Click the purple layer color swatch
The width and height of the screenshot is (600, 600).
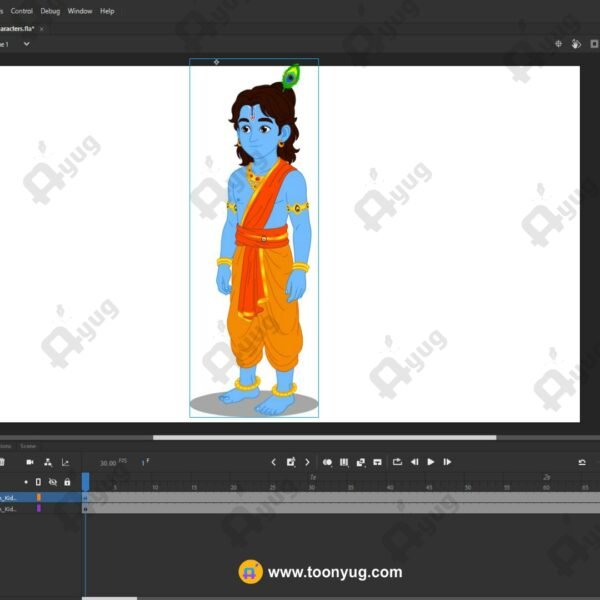[x=39, y=508]
